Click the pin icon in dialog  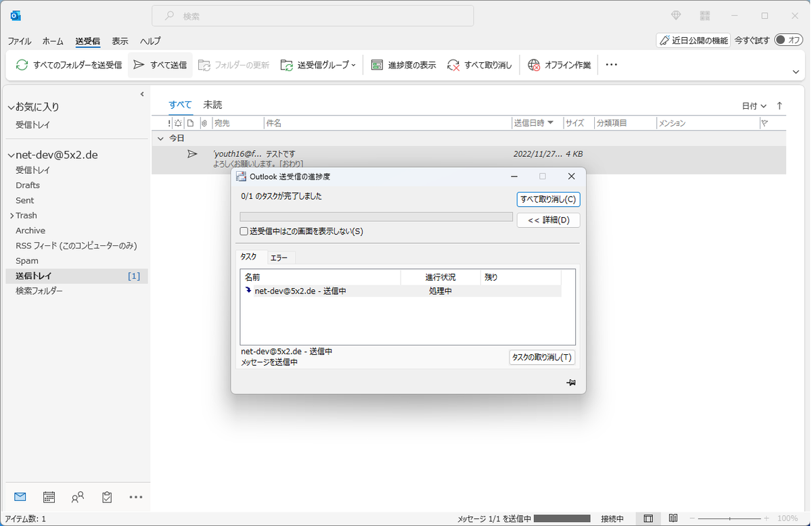click(x=571, y=383)
